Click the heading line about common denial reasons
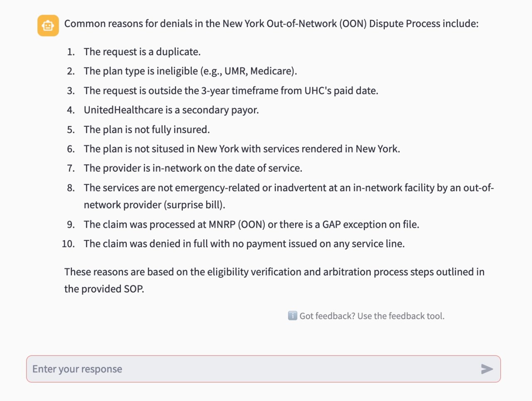The image size is (532, 401). click(271, 24)
